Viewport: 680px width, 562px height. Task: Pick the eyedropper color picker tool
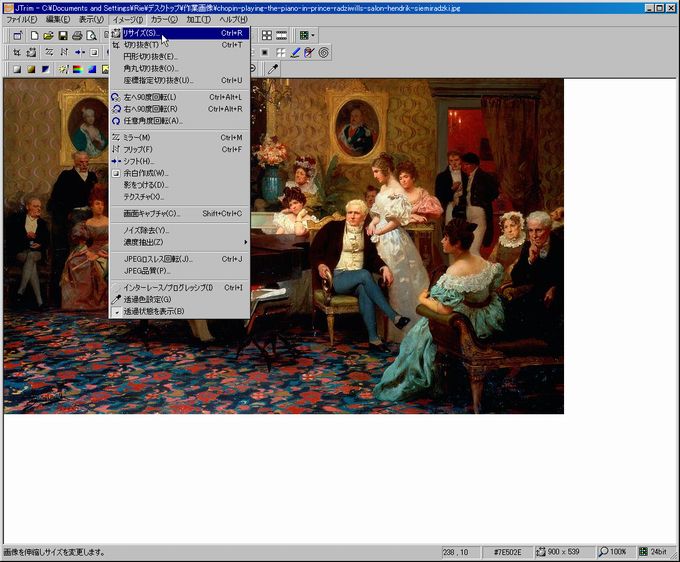tap(273, 69)
